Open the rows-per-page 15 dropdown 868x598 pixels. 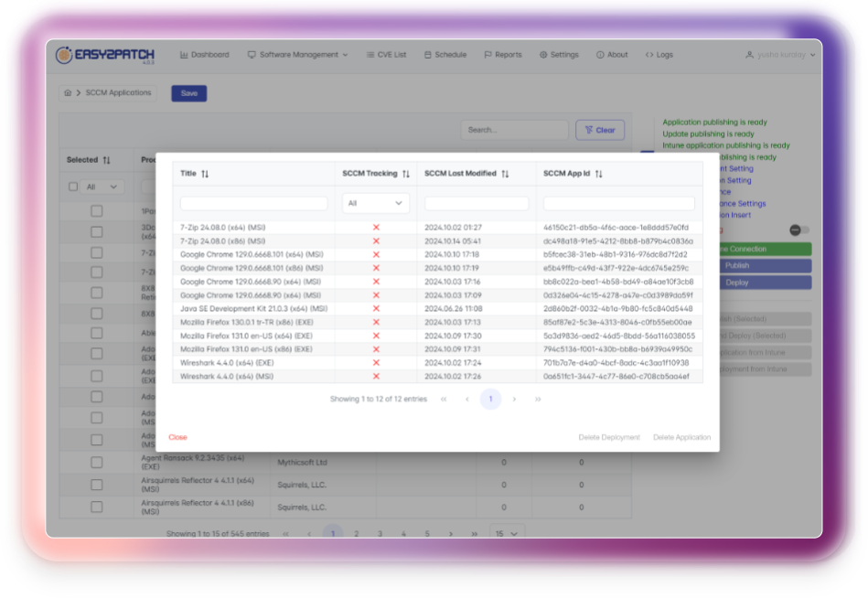tap(507, 533)
